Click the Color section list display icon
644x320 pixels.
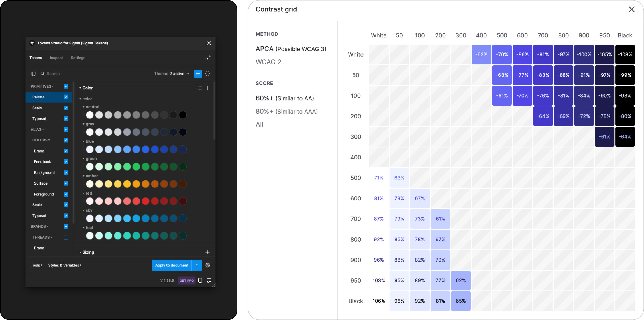tap(199, 88)
